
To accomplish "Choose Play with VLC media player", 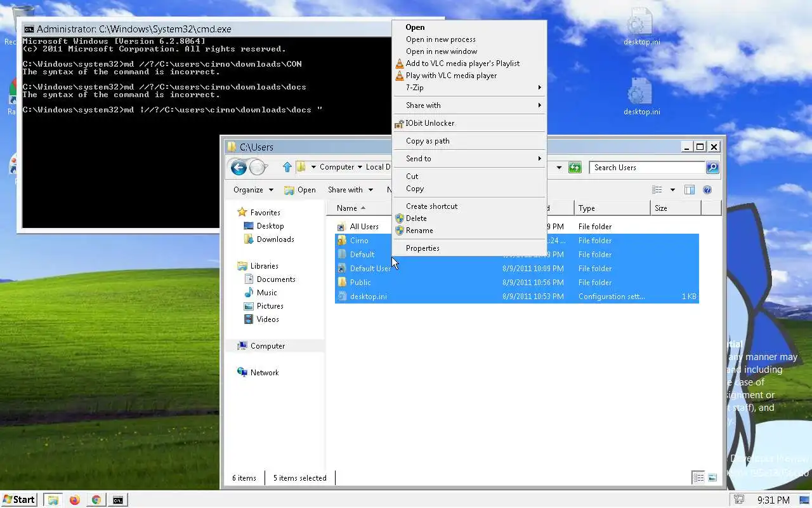I will pyautogui.click(x=469, y=76).
